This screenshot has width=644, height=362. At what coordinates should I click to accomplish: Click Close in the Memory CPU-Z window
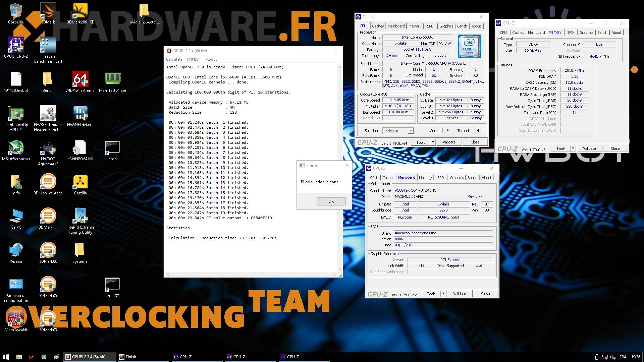pos(615,148)
